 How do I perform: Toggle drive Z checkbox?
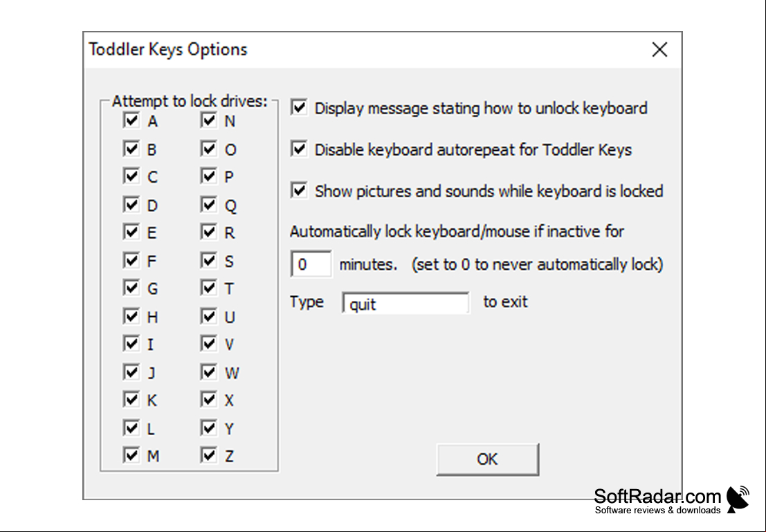208,455
